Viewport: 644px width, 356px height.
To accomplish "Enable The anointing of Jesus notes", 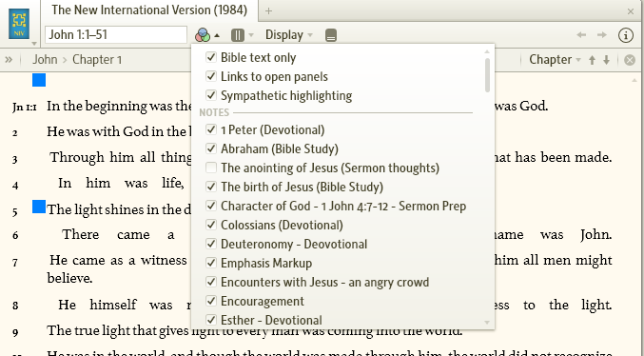I will coord(211,168).
